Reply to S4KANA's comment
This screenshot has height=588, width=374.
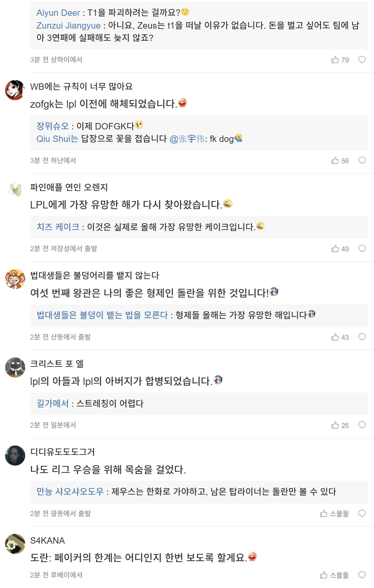362,575
